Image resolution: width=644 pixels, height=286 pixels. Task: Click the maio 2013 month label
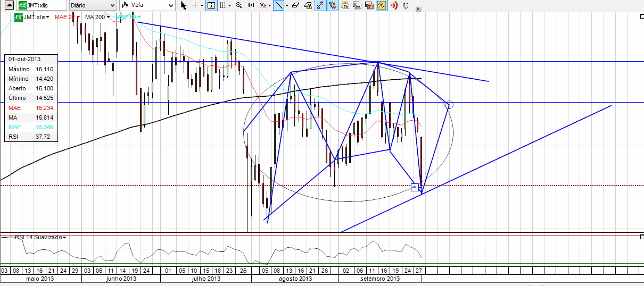pyautogui.click(x=40, y=279)
